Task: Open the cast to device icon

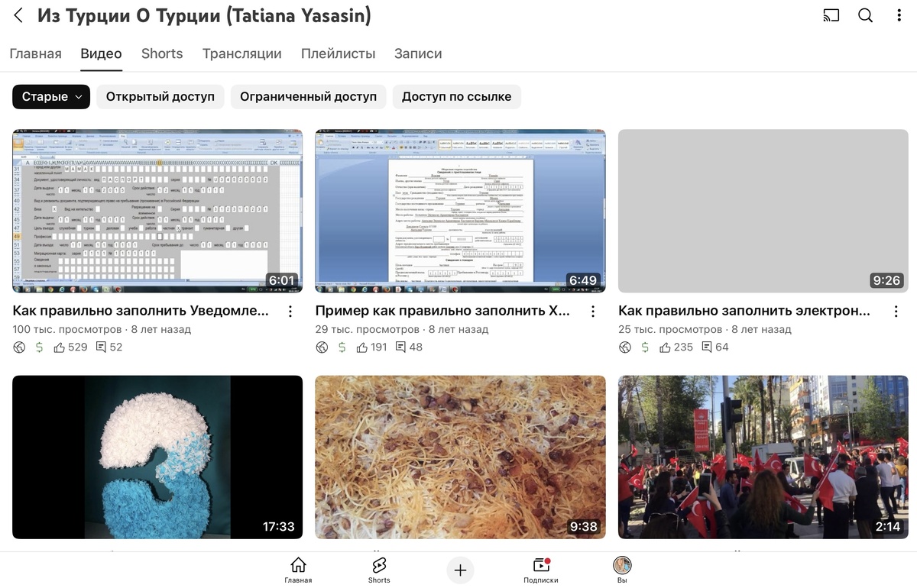Action: [831, 15]
